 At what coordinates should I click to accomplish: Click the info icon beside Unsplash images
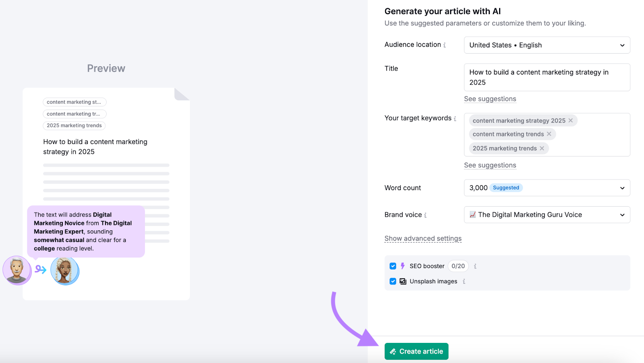tap(463, 281)
